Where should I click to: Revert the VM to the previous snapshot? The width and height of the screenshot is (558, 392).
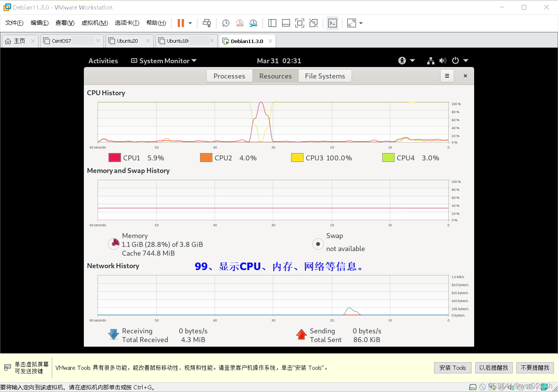coord(239,23)
